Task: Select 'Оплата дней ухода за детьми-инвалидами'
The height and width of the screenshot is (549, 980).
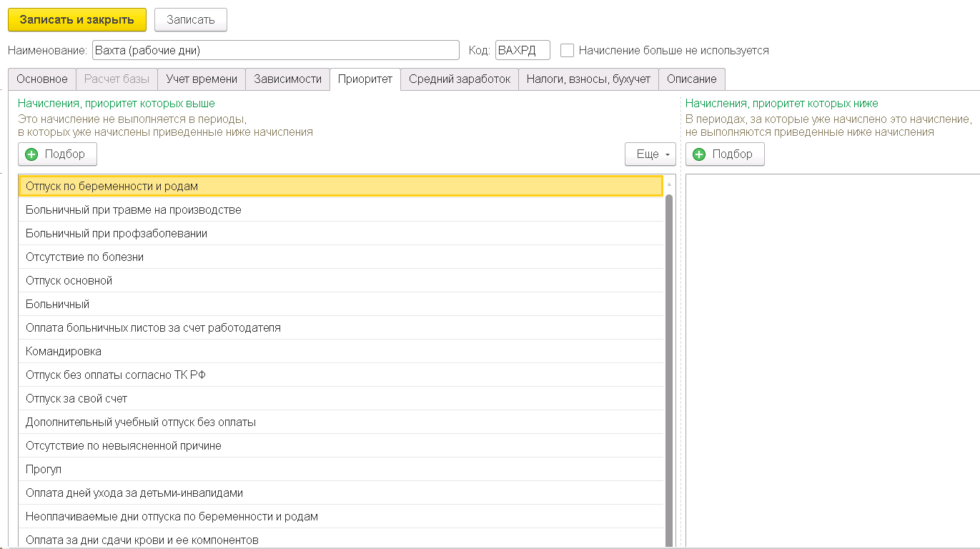Action: 341,493
